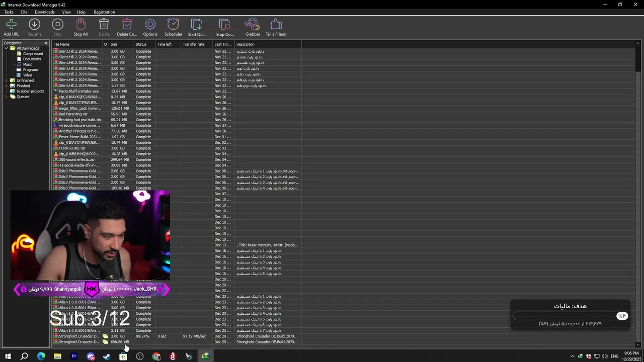Click the Stop toolbar icon

[57, 24]
